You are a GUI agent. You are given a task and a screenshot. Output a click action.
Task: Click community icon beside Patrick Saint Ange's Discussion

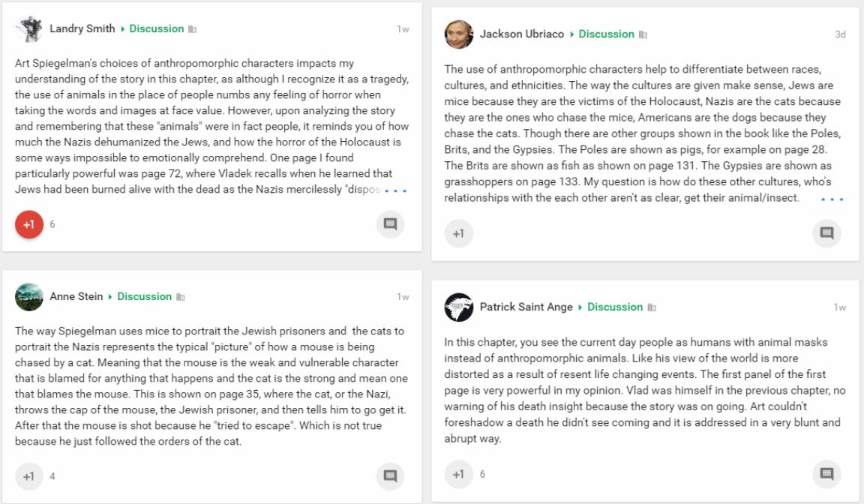[x=652, y=307]
